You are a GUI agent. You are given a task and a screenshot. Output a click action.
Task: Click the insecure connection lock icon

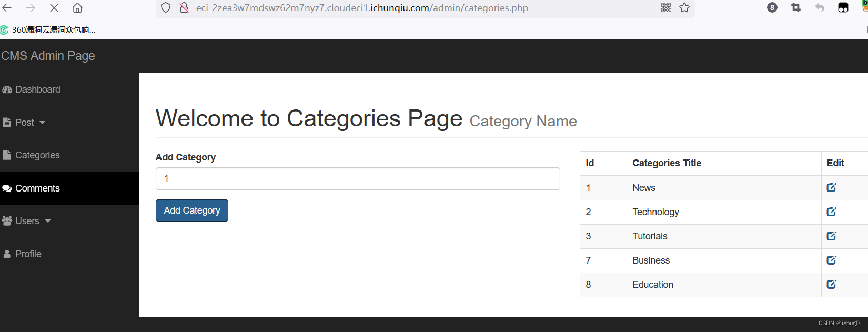pos(184,8)
